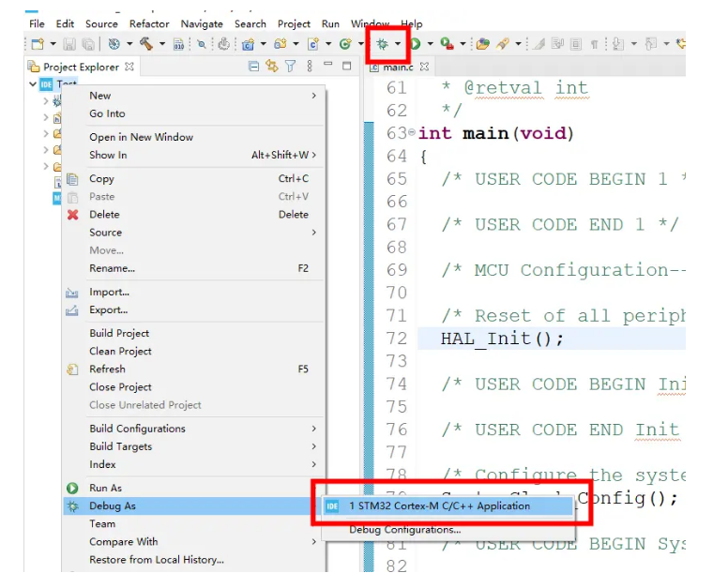Open dropdown arrow next to Debug bug
This screenshot has height=573, width=728.
point(398,44)
